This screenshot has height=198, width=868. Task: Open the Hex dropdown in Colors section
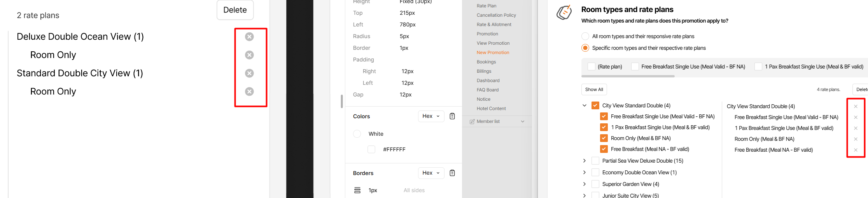(x=431, y=116)
